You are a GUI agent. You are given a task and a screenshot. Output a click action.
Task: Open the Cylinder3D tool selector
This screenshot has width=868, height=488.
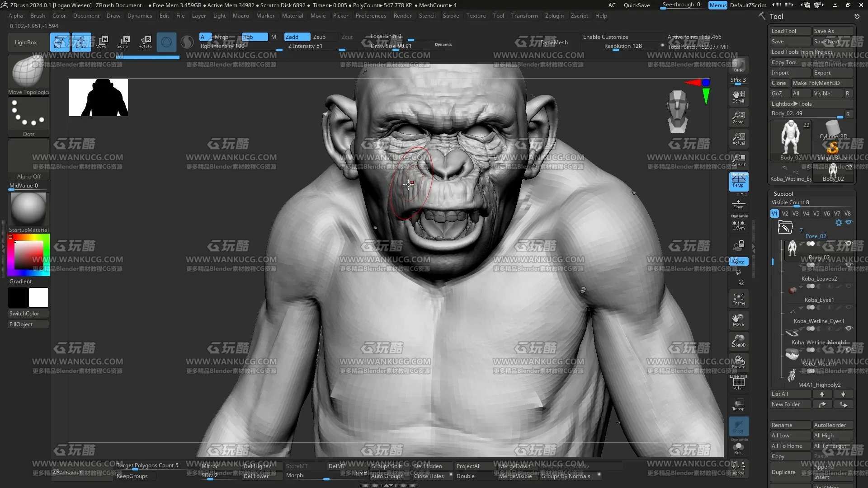[x=833, y=130]
